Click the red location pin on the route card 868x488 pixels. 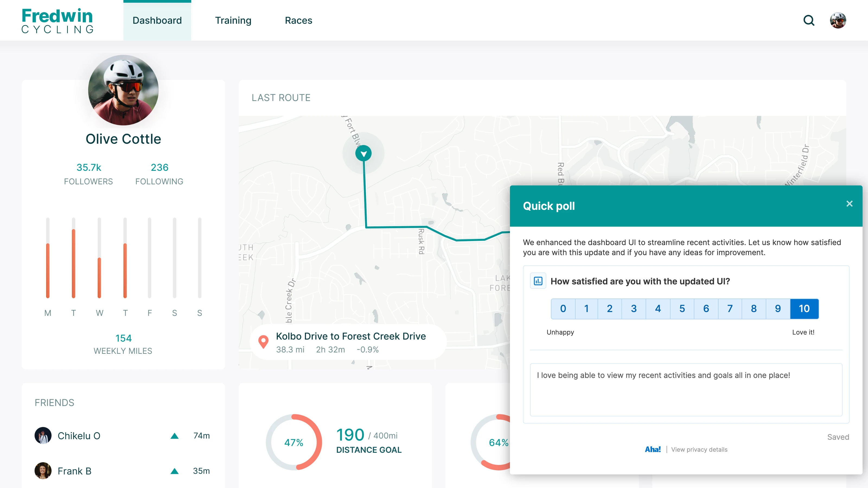coord(263,342)
